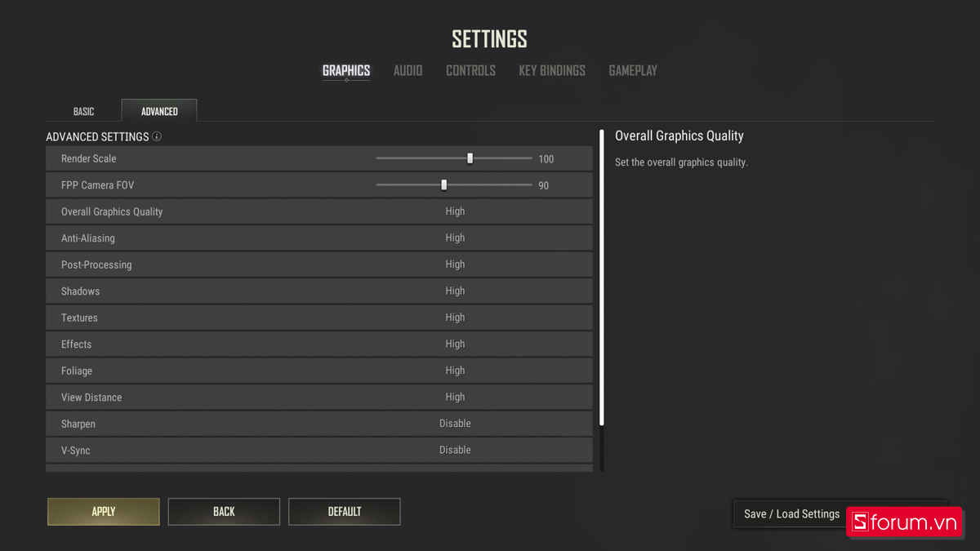Select the Gameplay tab
The image size is (980, 551).
(x=633, y=71)
